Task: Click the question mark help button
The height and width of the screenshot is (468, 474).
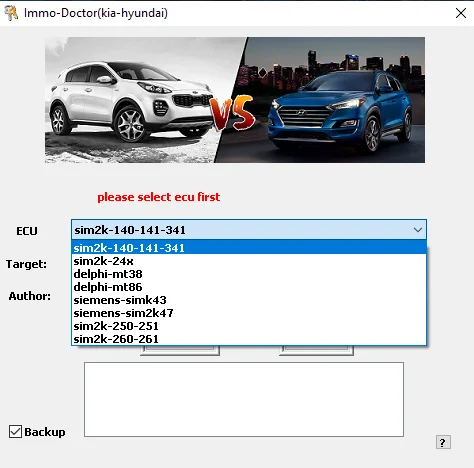Action: pos(443,442)
